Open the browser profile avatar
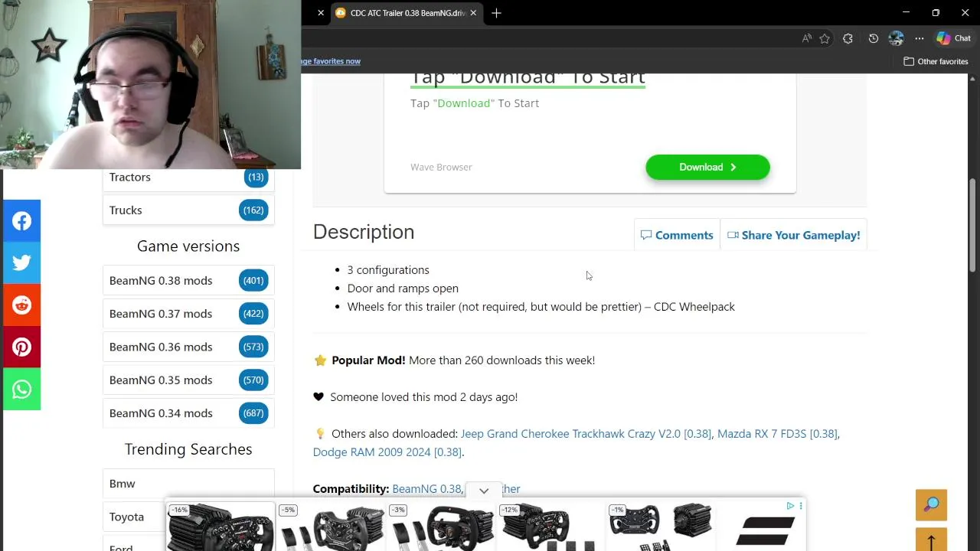Image resolution: width=980 pixels, height=551 pixels. tap(896, 38)
